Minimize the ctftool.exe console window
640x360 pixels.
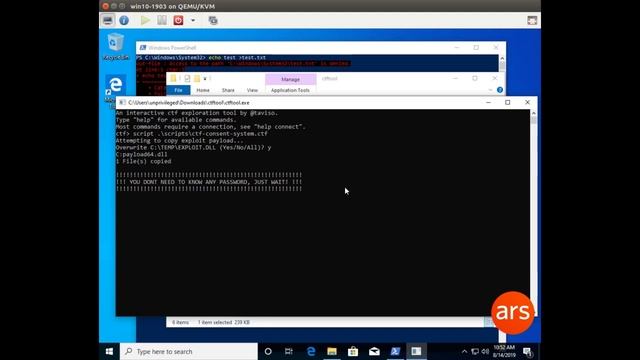pos(488,102)
